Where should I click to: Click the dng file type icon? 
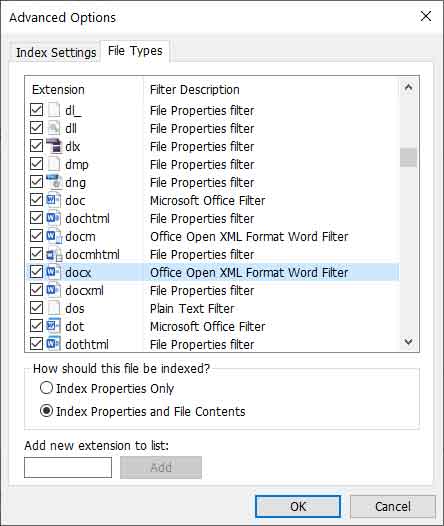point(54,182)
